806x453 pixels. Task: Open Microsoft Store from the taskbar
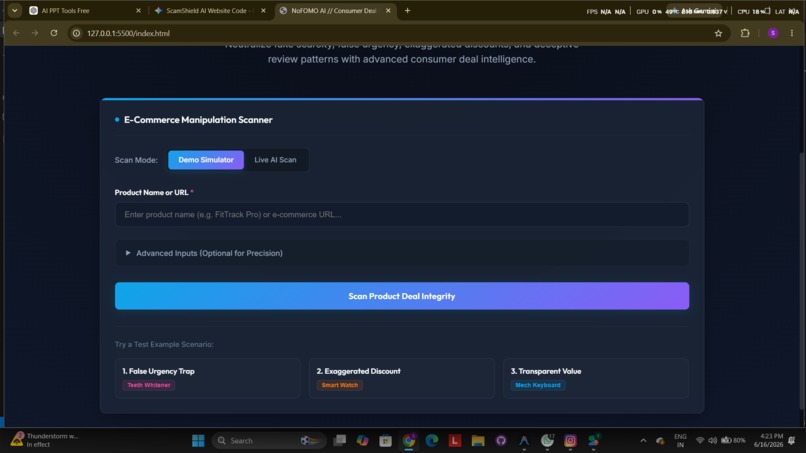click(386, 441)
